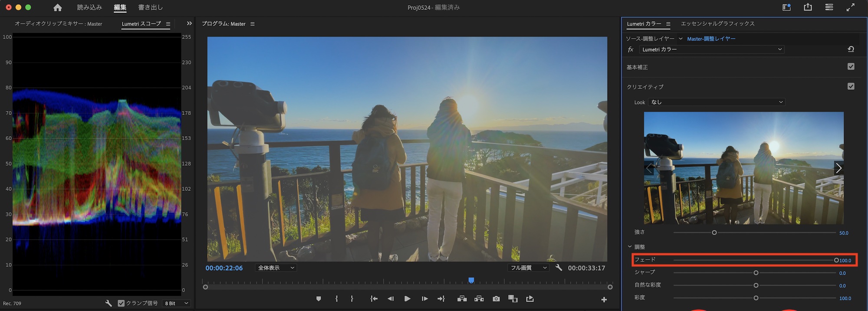Screen dimensions: 868x311
Task: Open the ソース-調整レイヤー dropdown arrow
Action: [681, 39]
